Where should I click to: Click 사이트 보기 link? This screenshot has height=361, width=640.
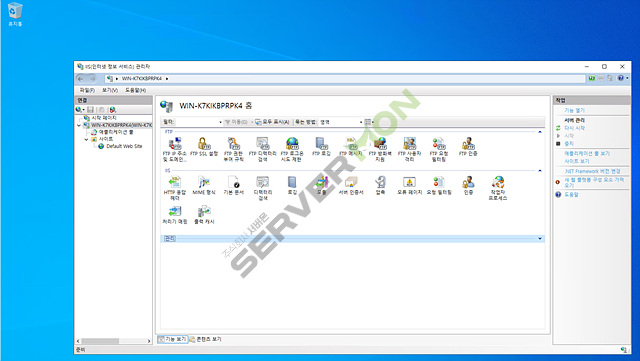[x=577, y=161]
